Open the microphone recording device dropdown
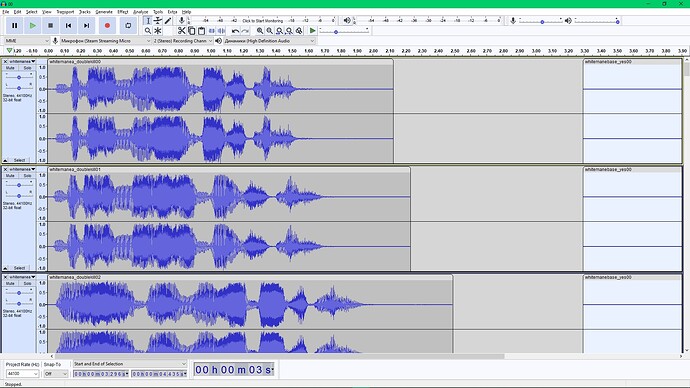 click(106, 41)
